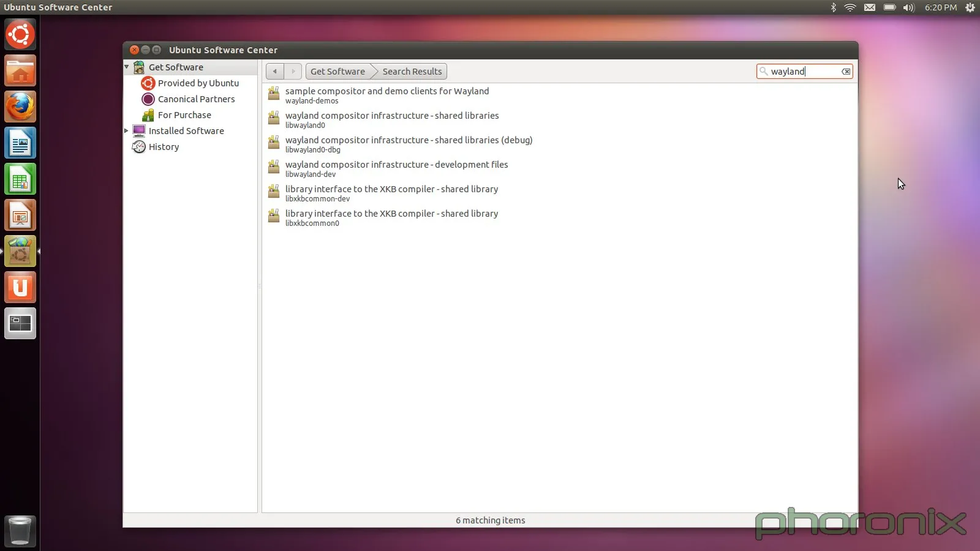This screenshot has height=551, width=980.
Task: Open History in the sidebar
Action: pyautogui.click(x=164, y=147)
